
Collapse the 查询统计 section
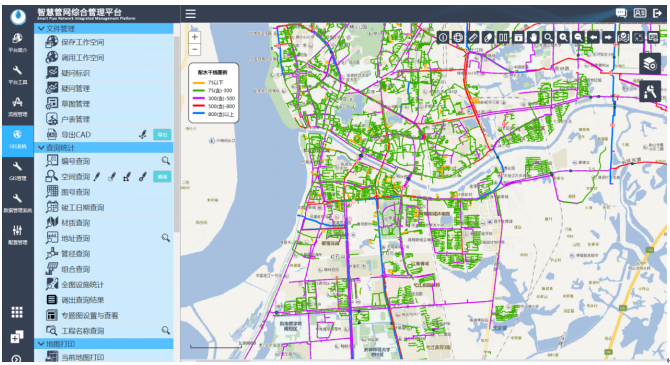click(x=104, y=147)
